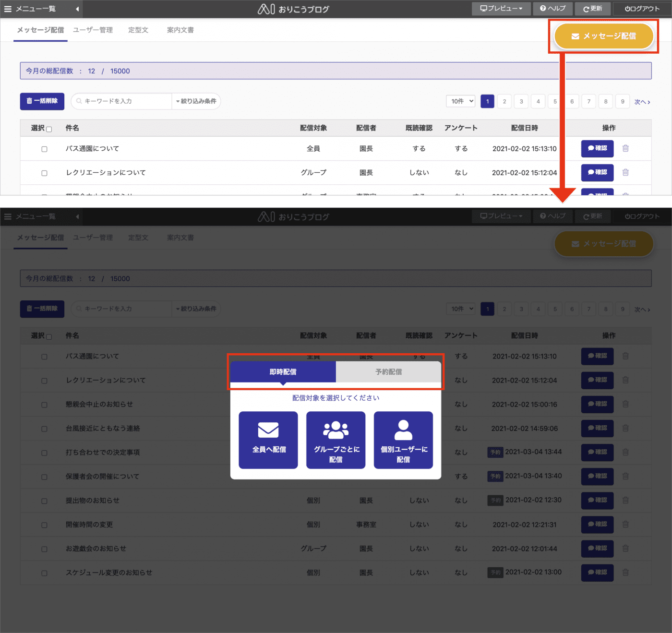Go to page 9 in the bright top screen pagination
The image size is (672, 633).
click(x=623, y=101)
